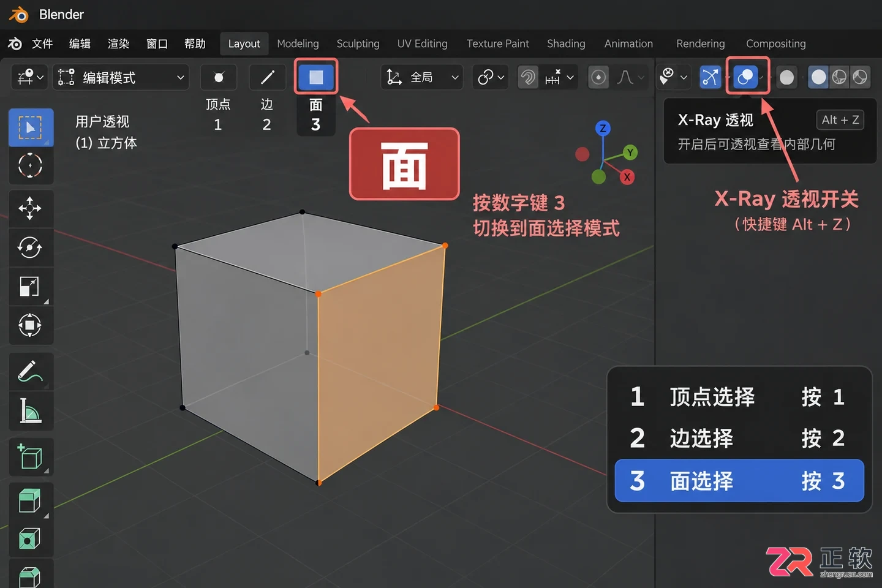Open the 帮助 menu
Screen dimensions: 882x588
click(x=195, y=43)
